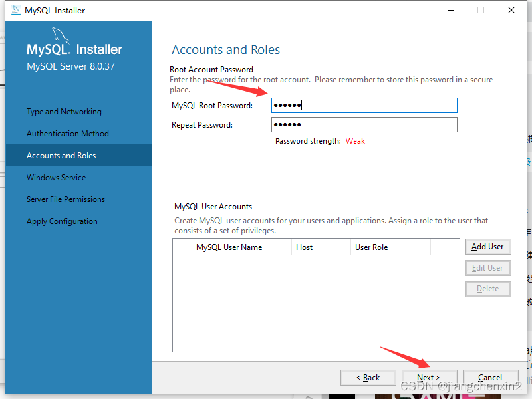Sort by User Role column header
This screenshot has width=532, height=399.
[390, 247]
